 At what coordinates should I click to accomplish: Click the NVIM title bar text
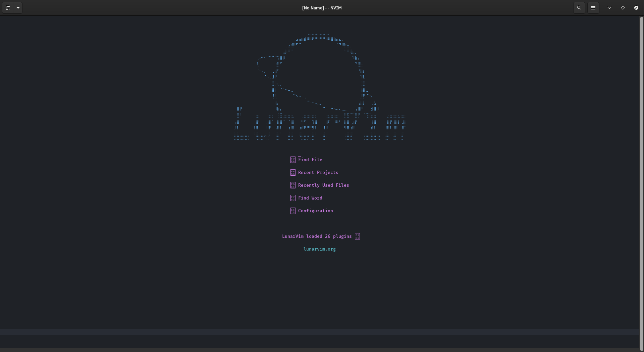point(322,8)
